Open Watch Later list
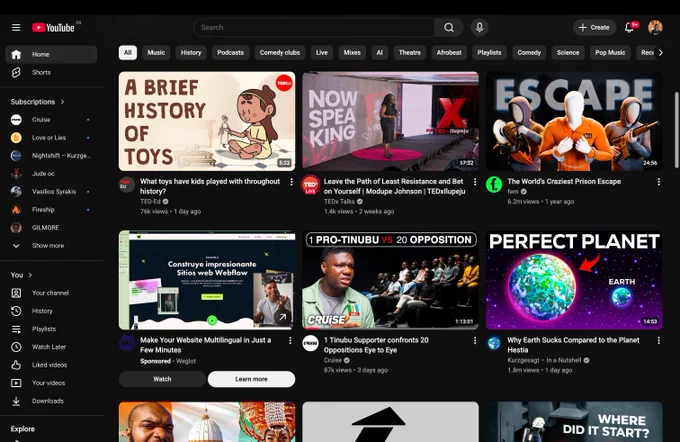680x442 pixels. tap(51, 347)
